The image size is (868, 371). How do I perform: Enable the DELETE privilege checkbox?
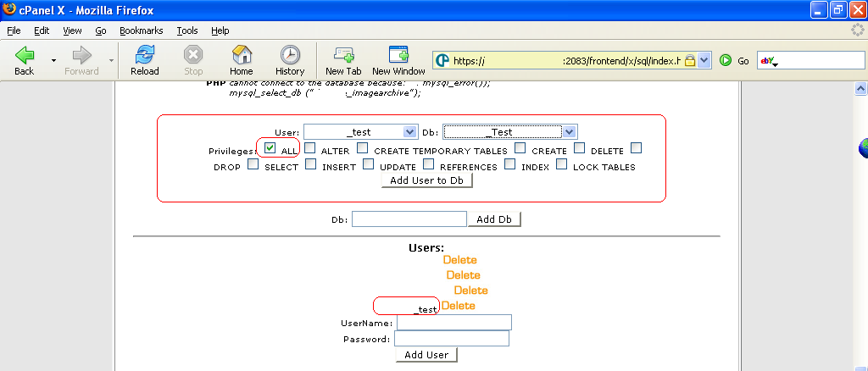click(580, 147)
